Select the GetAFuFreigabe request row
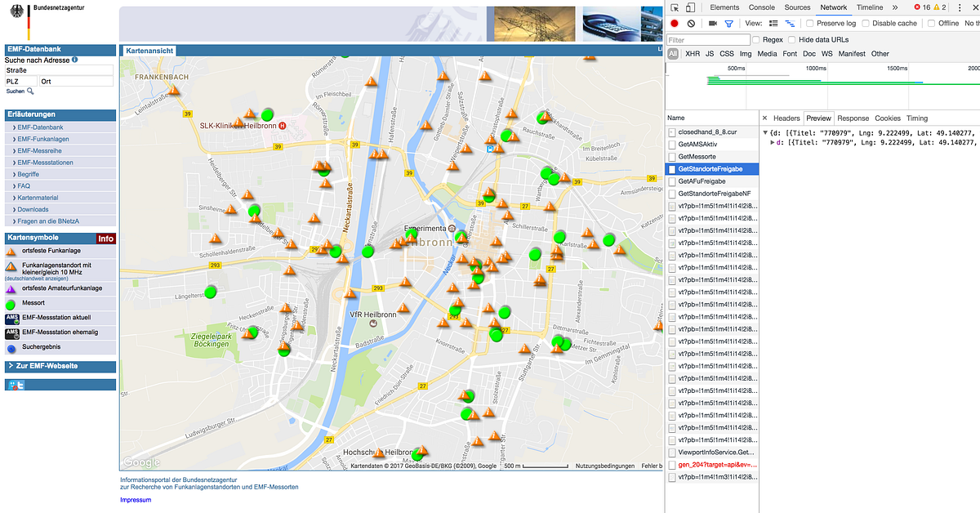 [x=712, y=181]
